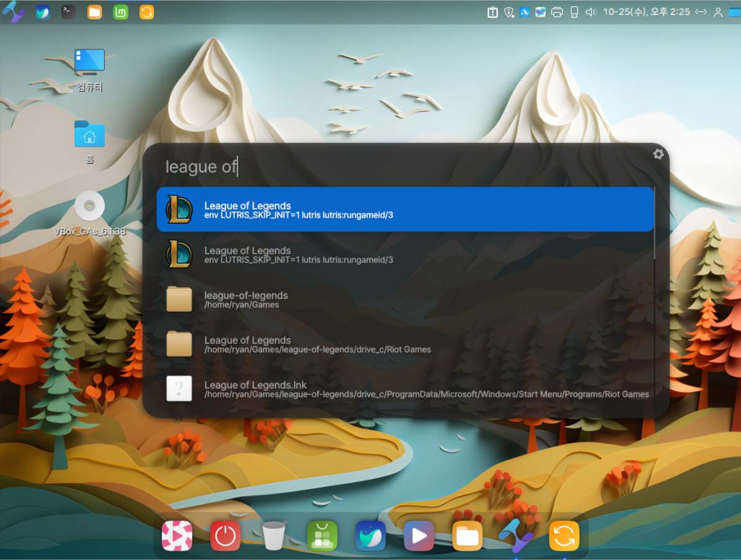Open the date and time clock

click(646, 12)
